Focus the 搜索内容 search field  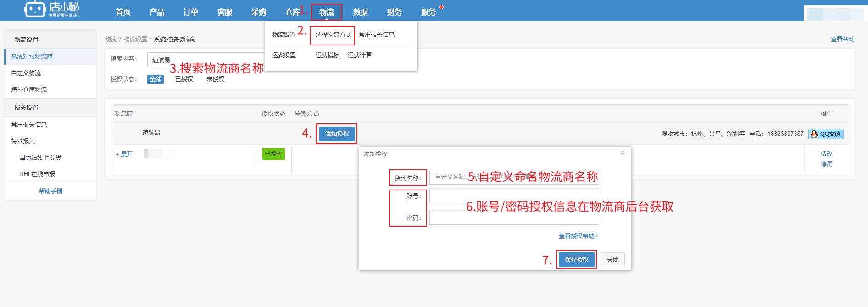point(206,60)
